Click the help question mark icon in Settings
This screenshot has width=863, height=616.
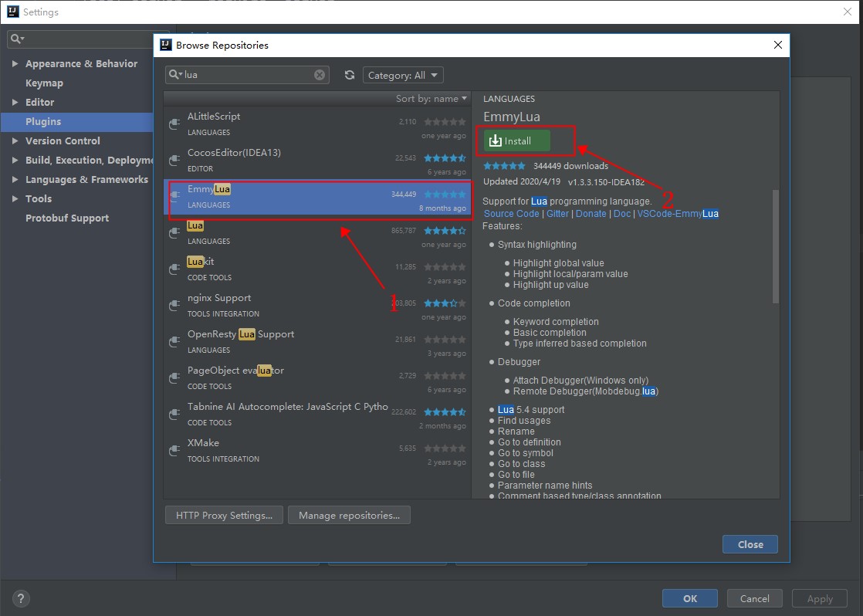(x=20, y=598)
